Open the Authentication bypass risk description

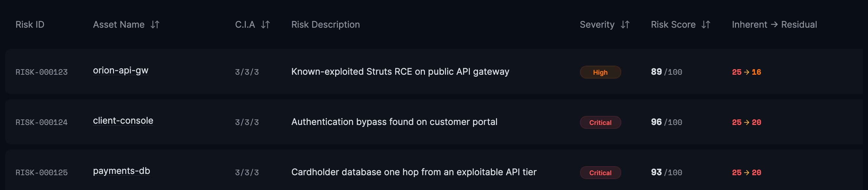coord(394,122)
